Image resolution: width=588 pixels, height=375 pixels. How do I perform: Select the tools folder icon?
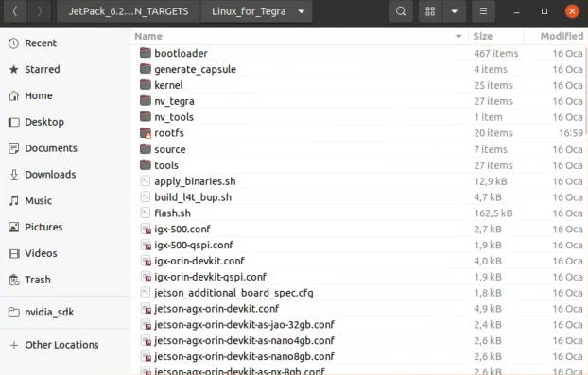point(146,165)
